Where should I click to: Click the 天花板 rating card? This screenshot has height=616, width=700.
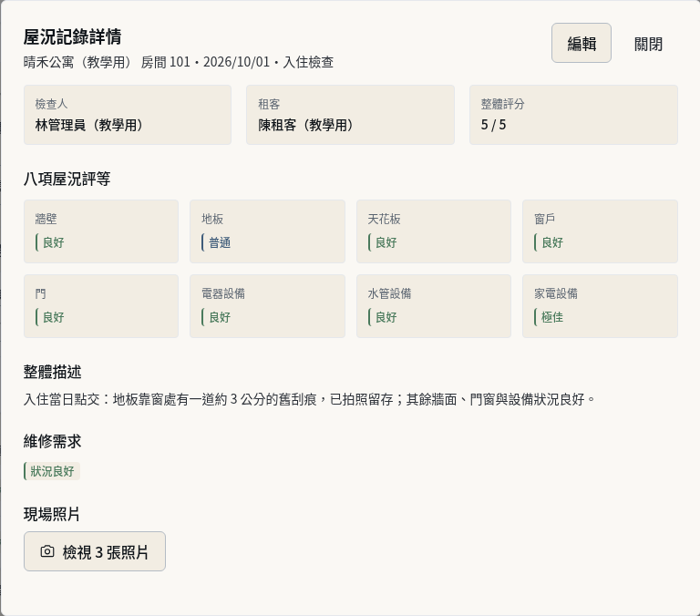(434, 231)
